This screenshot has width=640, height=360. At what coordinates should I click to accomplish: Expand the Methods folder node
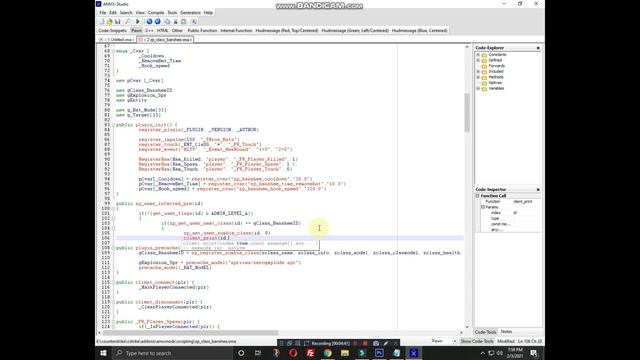(x=478, y=77)
